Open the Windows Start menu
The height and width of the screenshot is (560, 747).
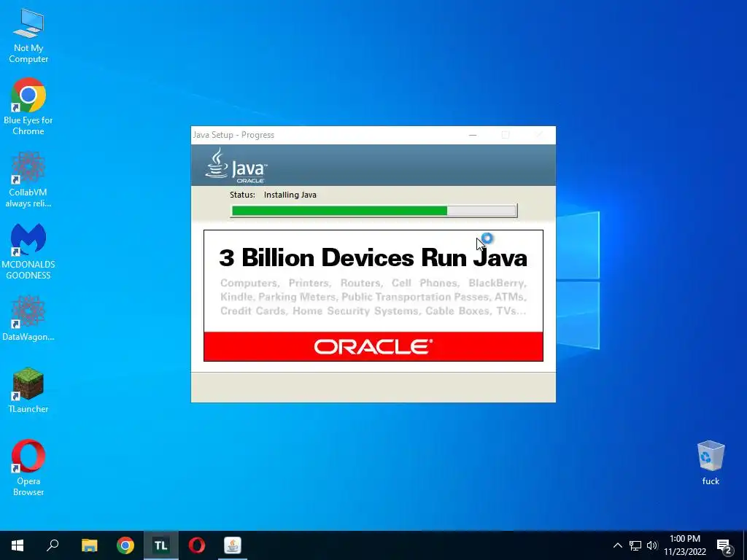pos(18,545)
